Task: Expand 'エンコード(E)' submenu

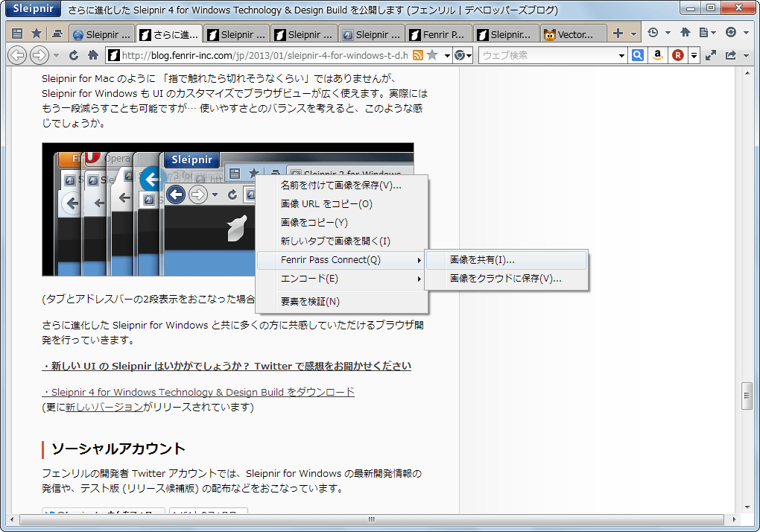Action: (x=341, y=279)
